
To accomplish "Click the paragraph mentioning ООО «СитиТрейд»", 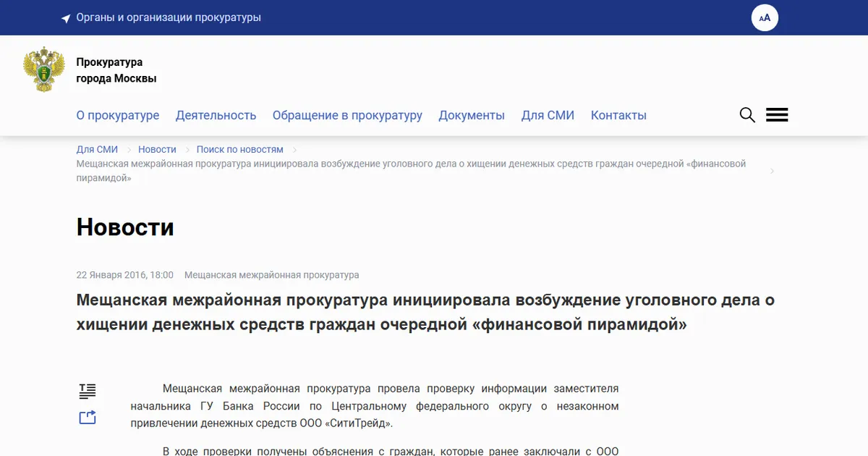I will [x=375, y=406].
